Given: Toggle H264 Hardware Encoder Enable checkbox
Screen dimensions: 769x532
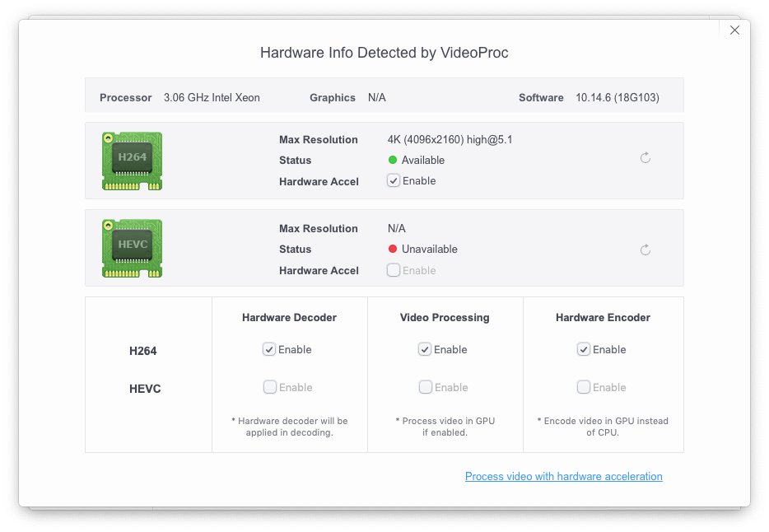Looking at the screenshot, I should (583, 349).
